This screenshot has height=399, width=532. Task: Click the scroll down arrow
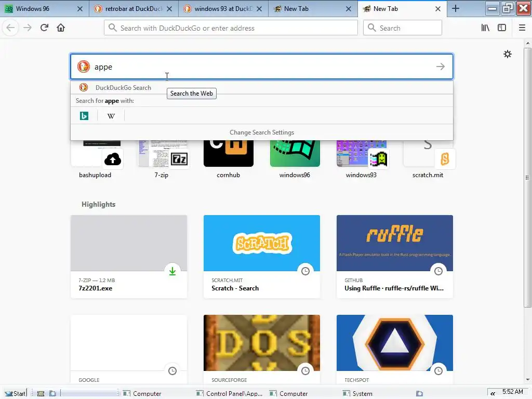(x=528, y=380)
